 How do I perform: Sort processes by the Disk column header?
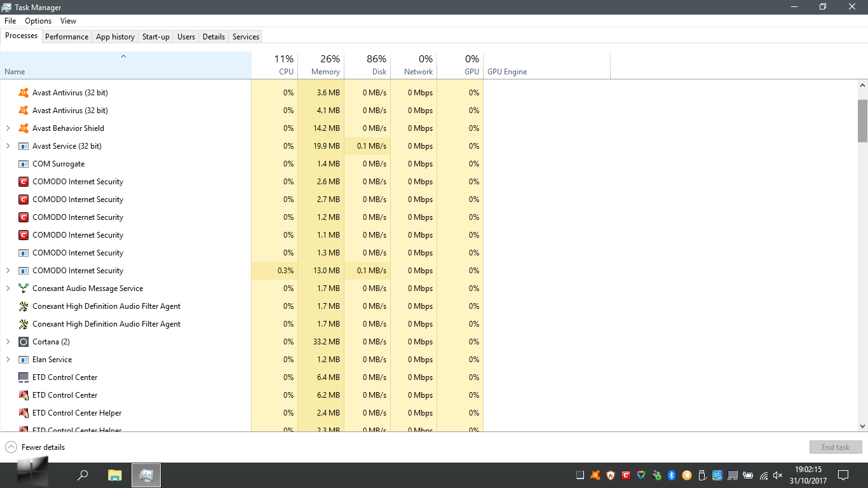(x=367, y=65)
